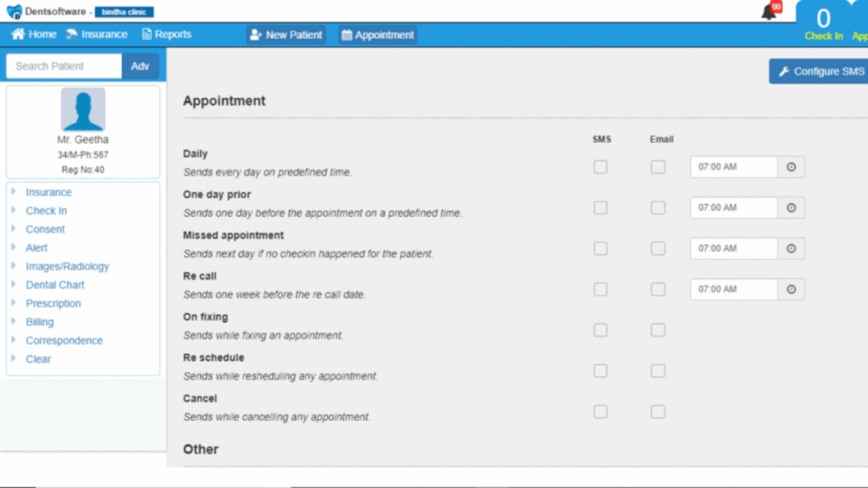Expand the Dental Chart sidebar arrow
Viewport: 868px width, 488px height.
pyautogui.click(x=14, y=285)
